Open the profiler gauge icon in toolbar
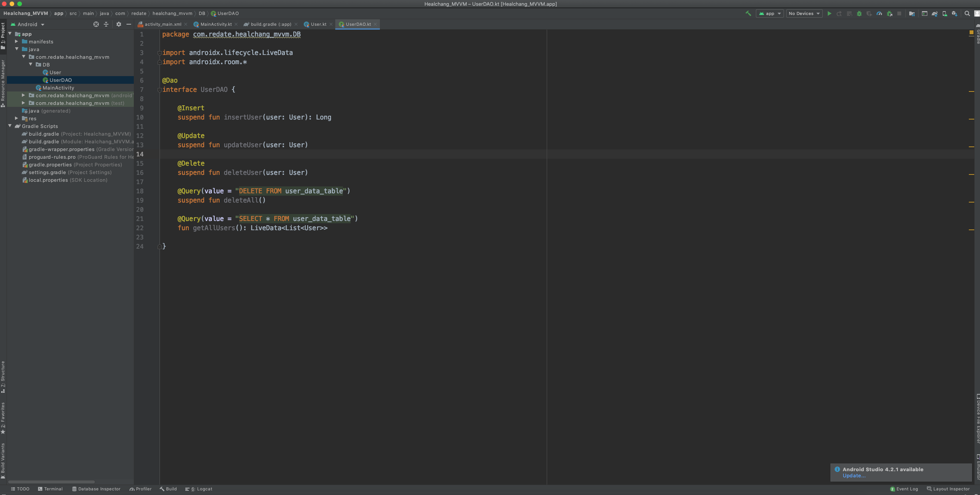The image size is (980, 495). tap(879, 13)
